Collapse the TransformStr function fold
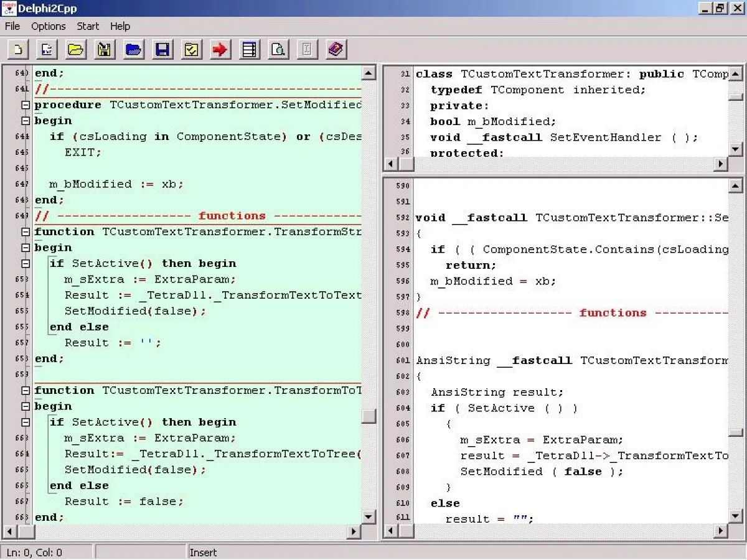Image resolution: width=747 pixels, height=560 pixels. click(x=25, y=231)
